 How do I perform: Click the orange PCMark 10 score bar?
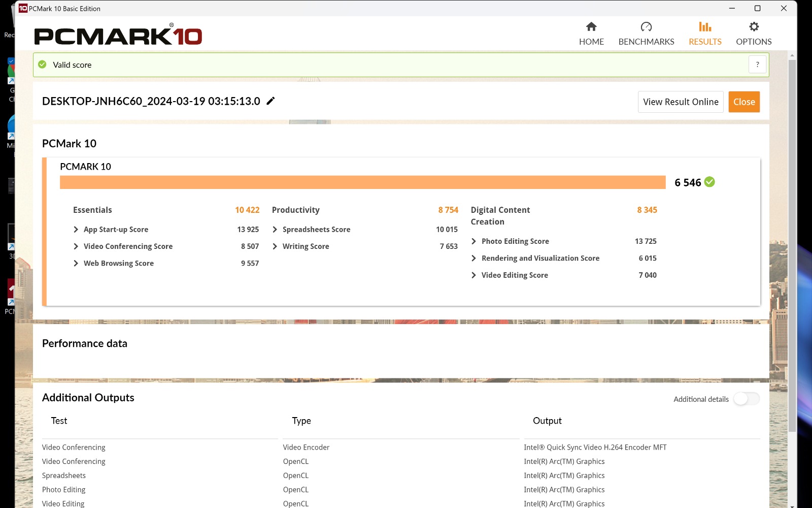362,182
